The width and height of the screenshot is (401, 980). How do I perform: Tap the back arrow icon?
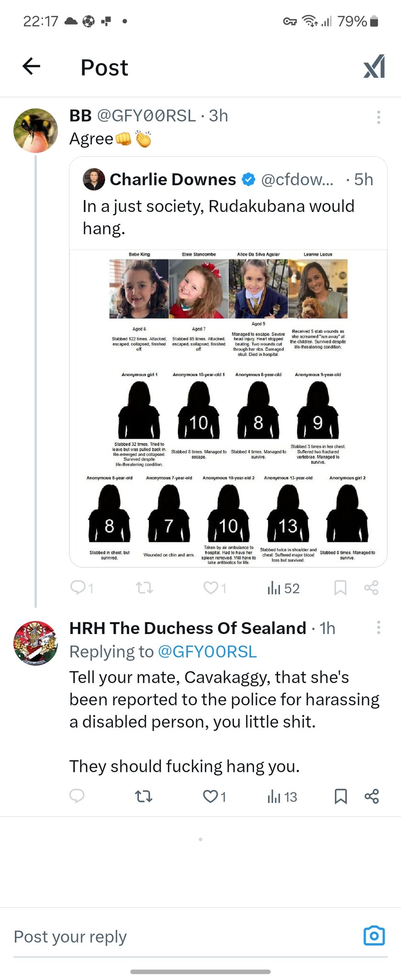coord(32,67)
